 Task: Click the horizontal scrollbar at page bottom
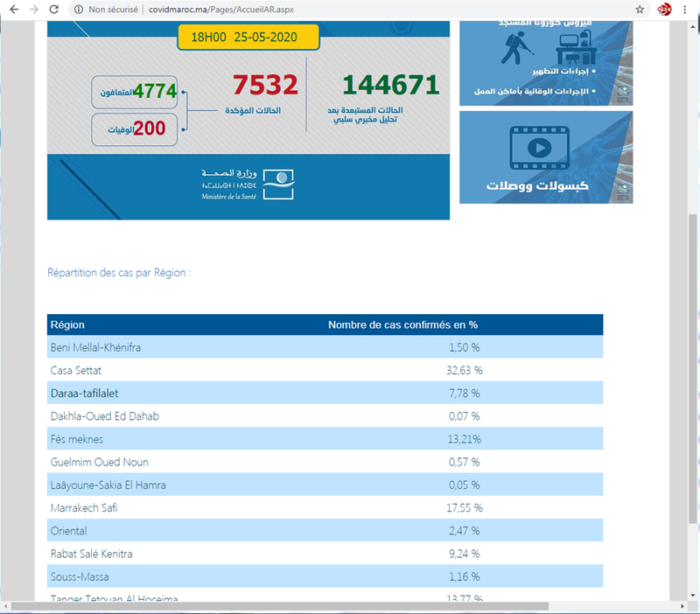pyautogui.click(x=280, y=606)
